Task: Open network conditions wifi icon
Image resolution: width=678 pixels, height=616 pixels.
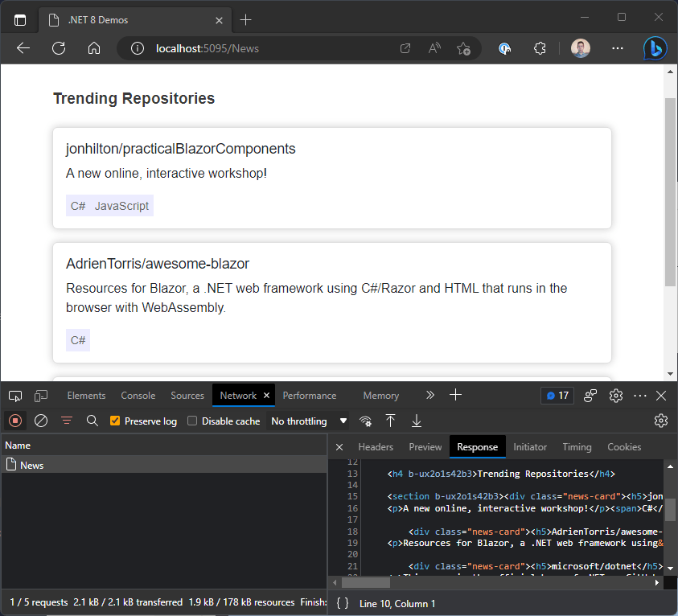Action: tap(365, 421)
